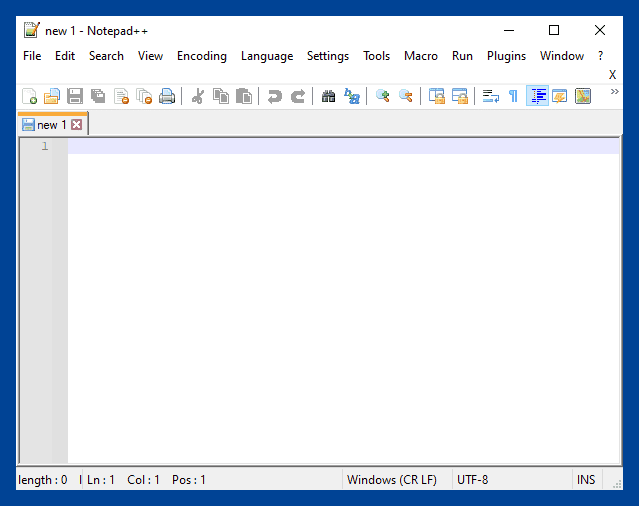
Task: Open the Encoding menu
Action: pos(202,56)
